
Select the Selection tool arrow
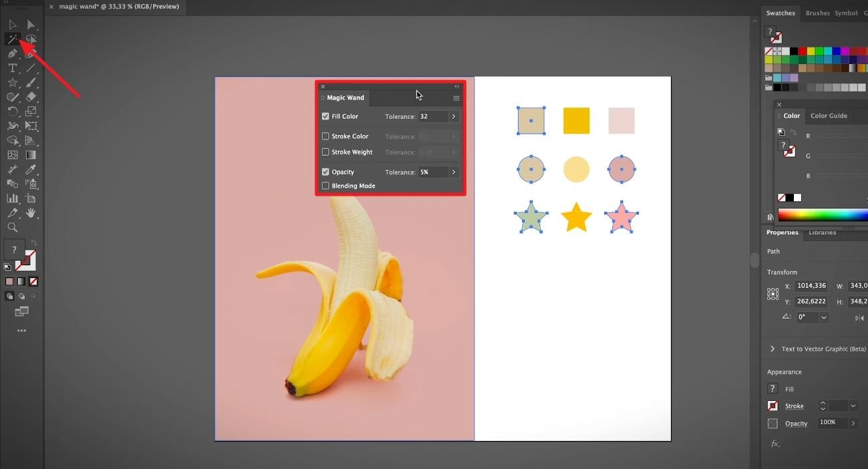click(x=13, y=25)
